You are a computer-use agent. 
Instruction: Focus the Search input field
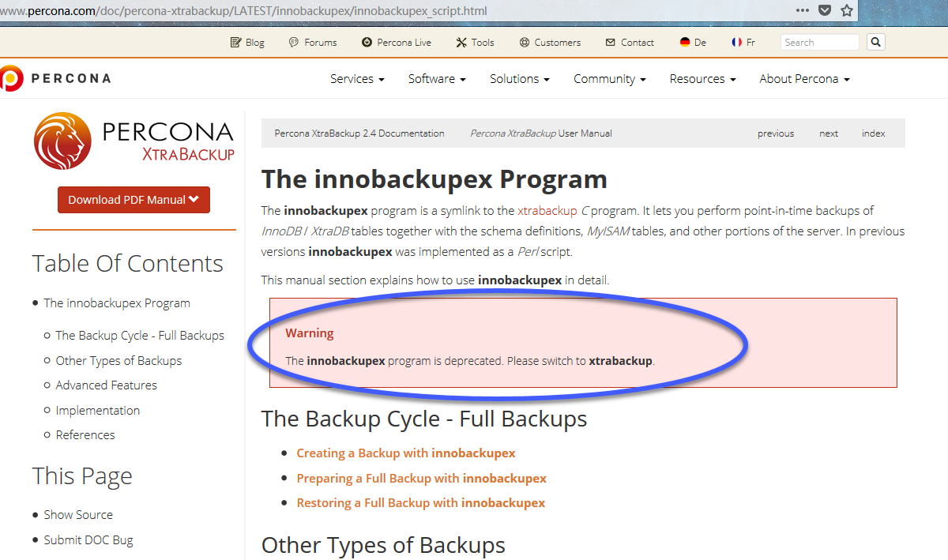pos(819,43)
